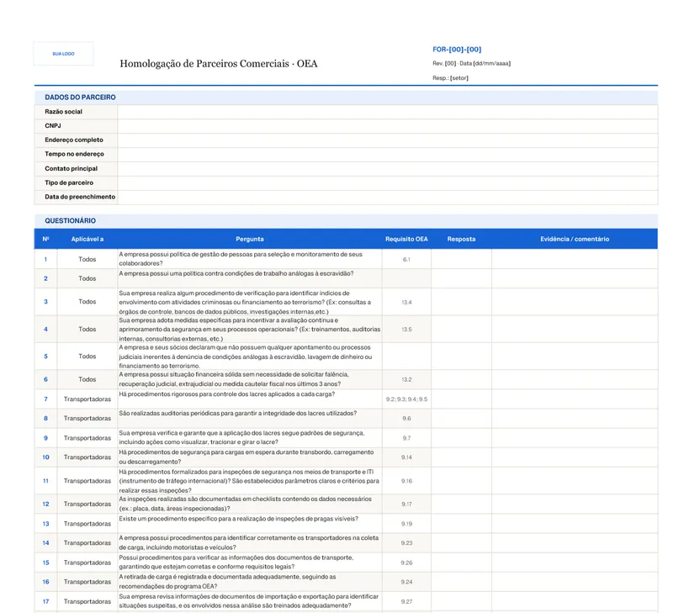Click the DADOS DO PARCEIRO section header

(x=346, y=98)
